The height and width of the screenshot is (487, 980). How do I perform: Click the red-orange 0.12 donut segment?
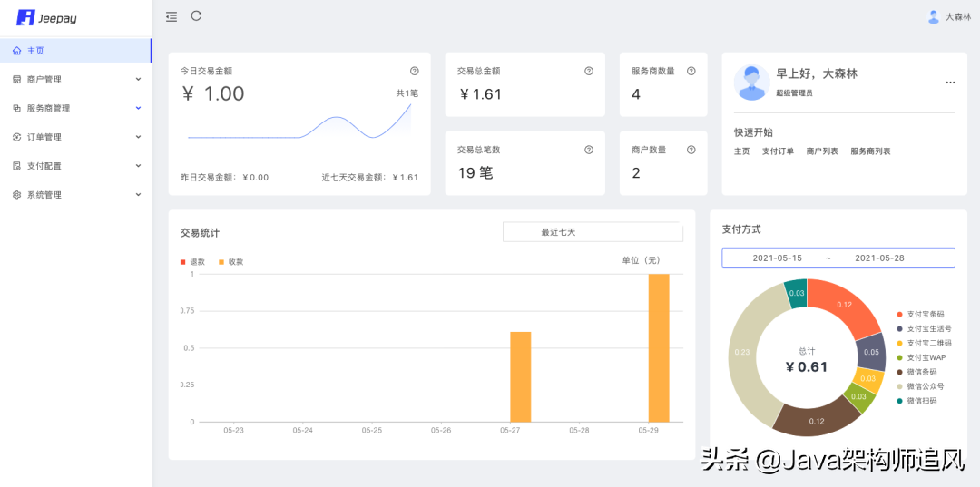point(846,305)
